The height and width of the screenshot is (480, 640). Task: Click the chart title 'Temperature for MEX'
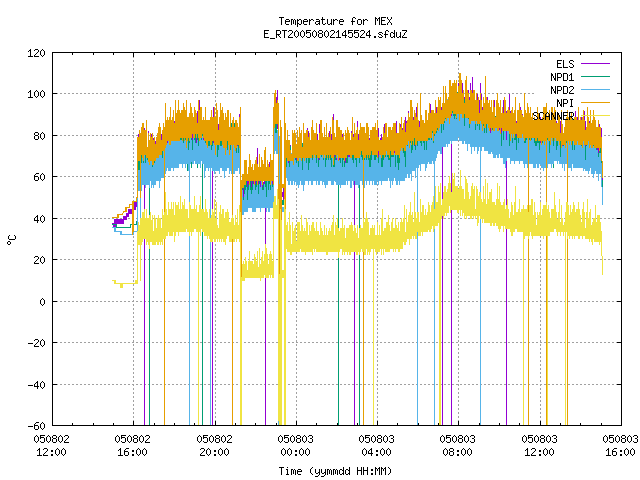pos(335,21)
